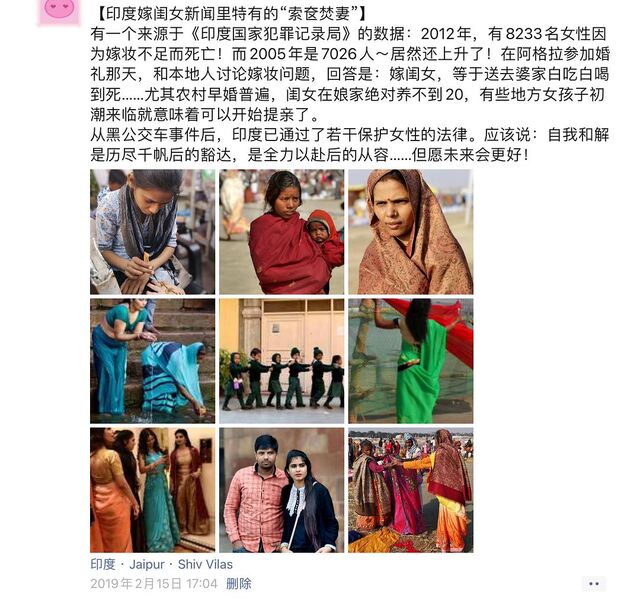Click the text mentioning 印度国家犯罪记录局
The image size is (640, 600).
[x=271, y=34]
